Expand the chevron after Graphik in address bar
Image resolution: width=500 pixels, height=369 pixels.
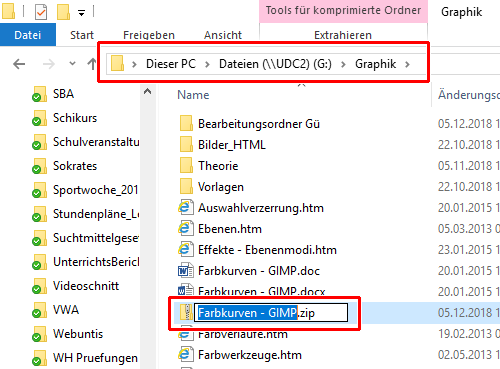407,64
